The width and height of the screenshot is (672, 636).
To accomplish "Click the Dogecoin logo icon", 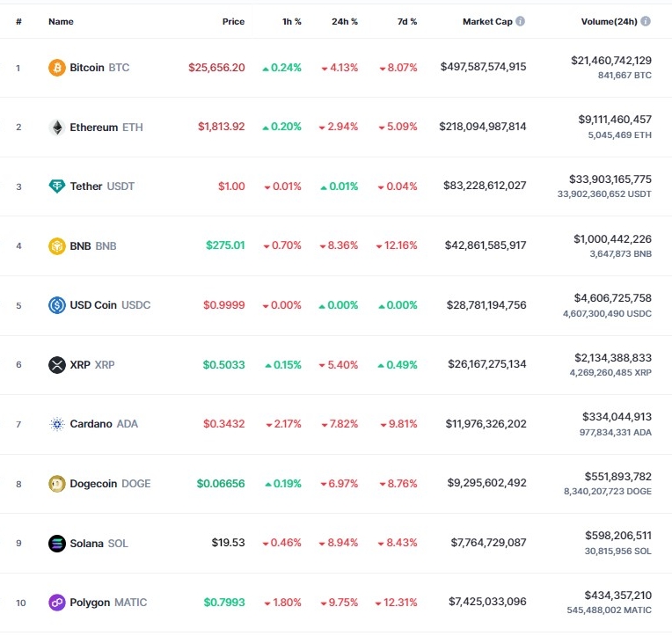I will [56, 484].
